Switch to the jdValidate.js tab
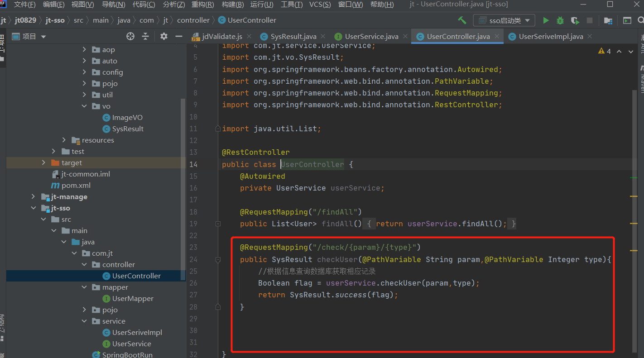Image resolution: width=644 pixels, height=358 pixels. (222, 36)
